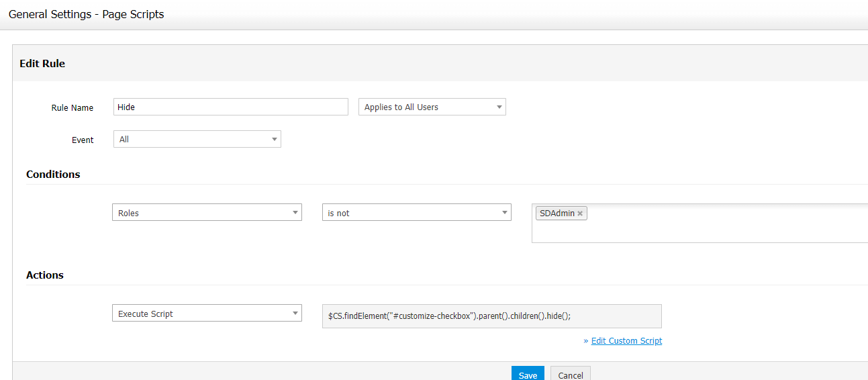
Task: Click the arrow on the 'is not' dropdown
Action: click(505, 213)
